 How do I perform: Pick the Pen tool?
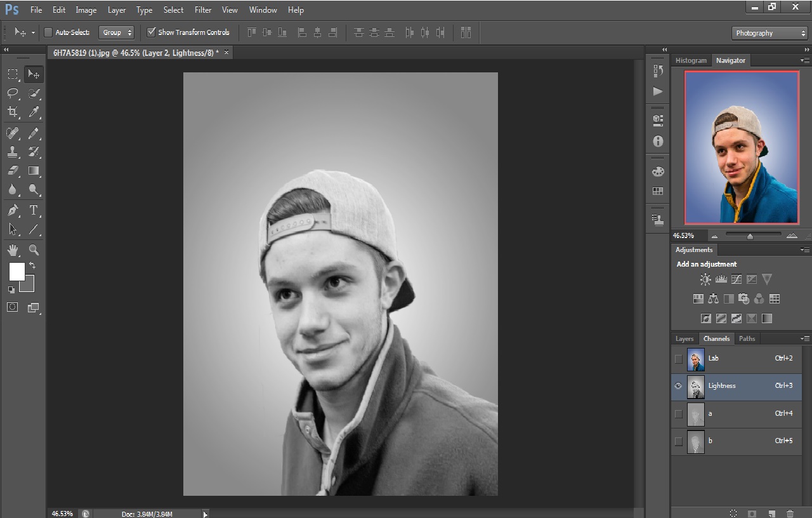pyautogui.click(x=13, y=210)
